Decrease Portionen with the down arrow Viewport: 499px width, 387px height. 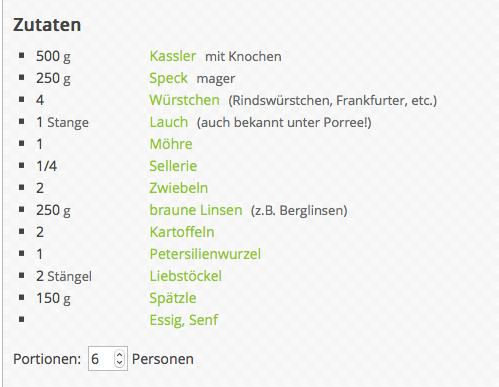(119, 363)
